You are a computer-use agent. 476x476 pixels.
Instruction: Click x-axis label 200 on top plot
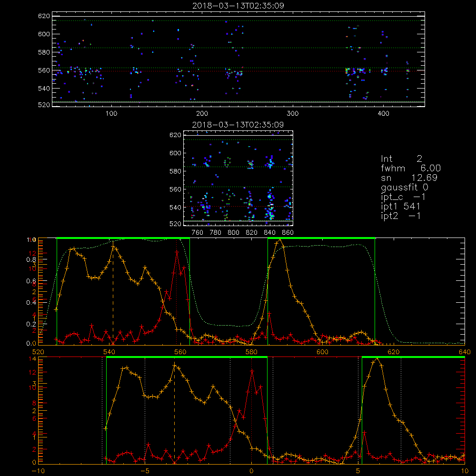click(202, 114)
